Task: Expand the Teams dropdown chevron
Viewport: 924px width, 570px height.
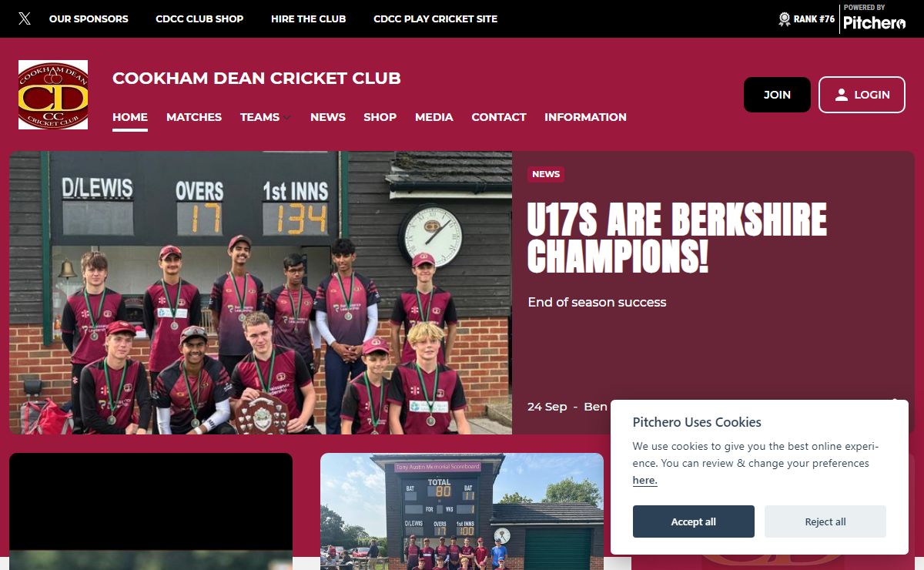Action: point(287,118)
